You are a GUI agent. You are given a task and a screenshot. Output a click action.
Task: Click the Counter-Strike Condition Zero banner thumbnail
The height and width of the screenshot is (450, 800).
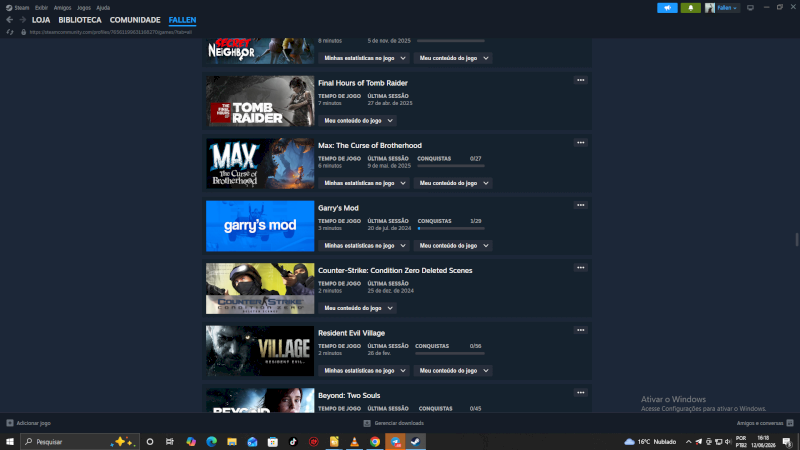click(x=260, y=288)
